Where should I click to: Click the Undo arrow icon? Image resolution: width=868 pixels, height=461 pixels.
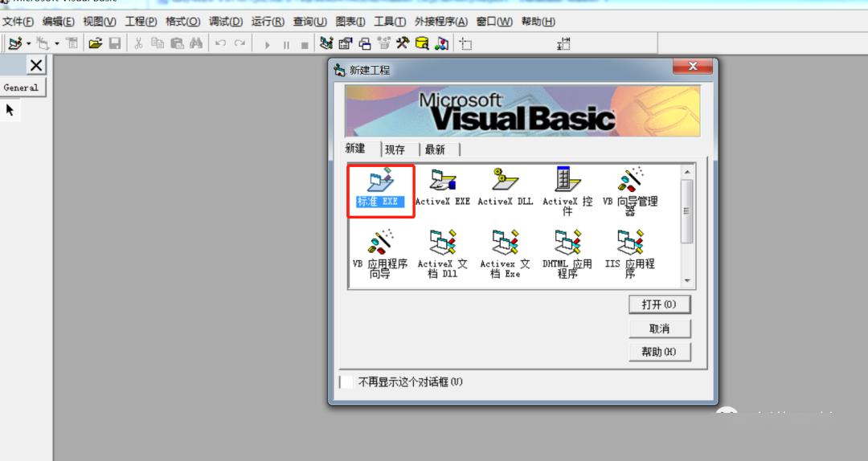(220, 43)
